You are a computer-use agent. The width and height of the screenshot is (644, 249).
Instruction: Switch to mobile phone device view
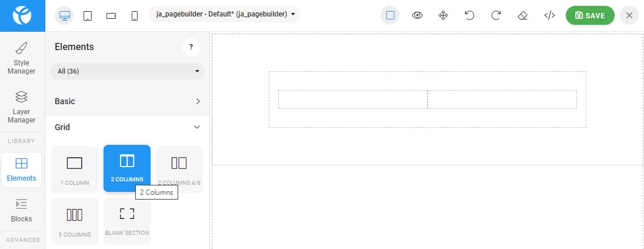coord(134,16)
